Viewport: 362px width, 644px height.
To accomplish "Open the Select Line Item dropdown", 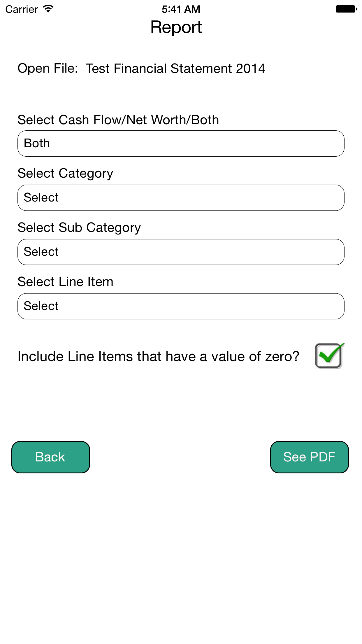I will pos(181,306).
